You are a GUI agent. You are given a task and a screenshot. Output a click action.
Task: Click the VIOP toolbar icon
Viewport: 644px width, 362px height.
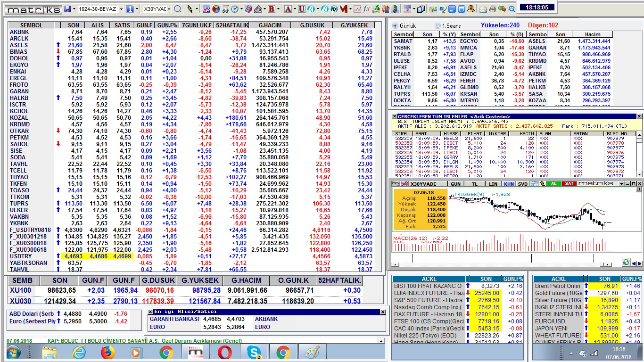click(x=334, y=9)
